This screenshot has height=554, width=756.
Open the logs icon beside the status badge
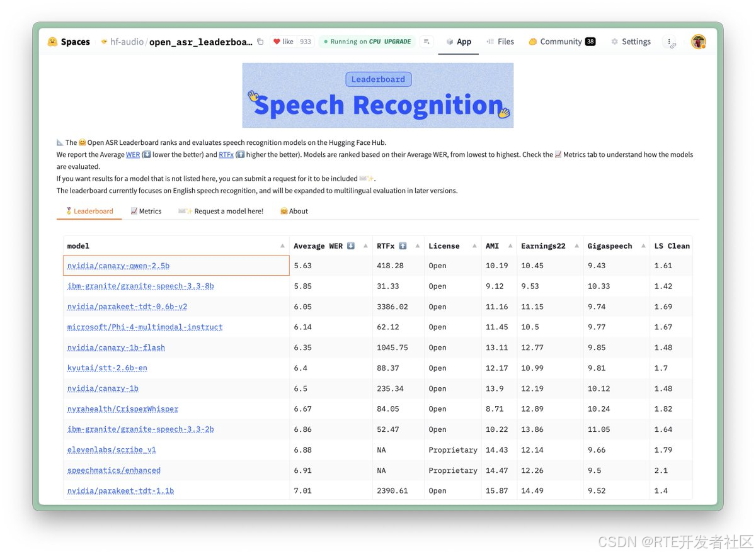pos(427,42)
